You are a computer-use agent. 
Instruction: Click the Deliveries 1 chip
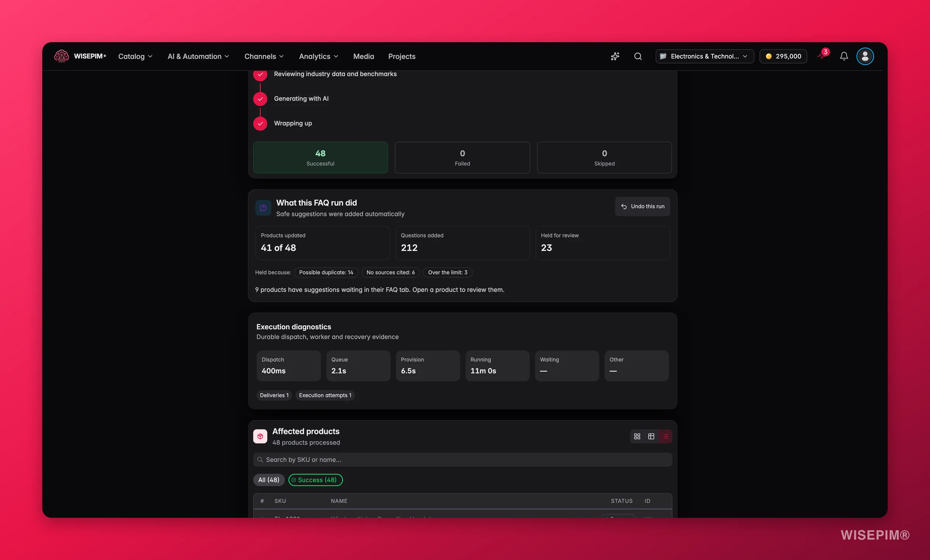coord(274,395)
